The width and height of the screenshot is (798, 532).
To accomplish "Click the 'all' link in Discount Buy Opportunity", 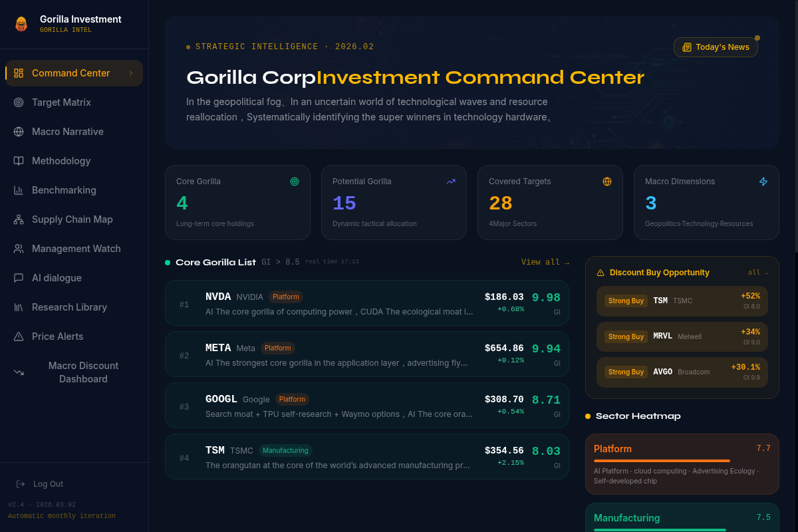I will (758, 273).
